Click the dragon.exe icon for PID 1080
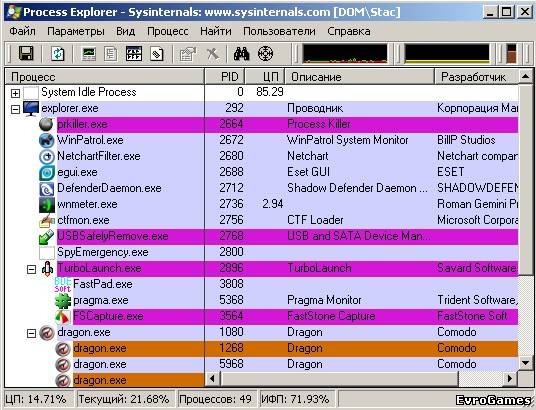The height and width of the screenshot is (410, 536). pos(46,333)
